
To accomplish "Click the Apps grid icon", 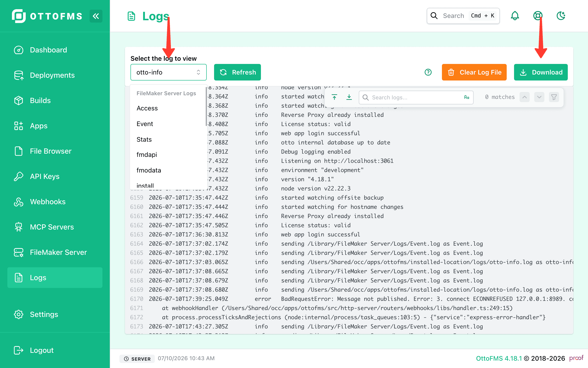I will 18,126.
